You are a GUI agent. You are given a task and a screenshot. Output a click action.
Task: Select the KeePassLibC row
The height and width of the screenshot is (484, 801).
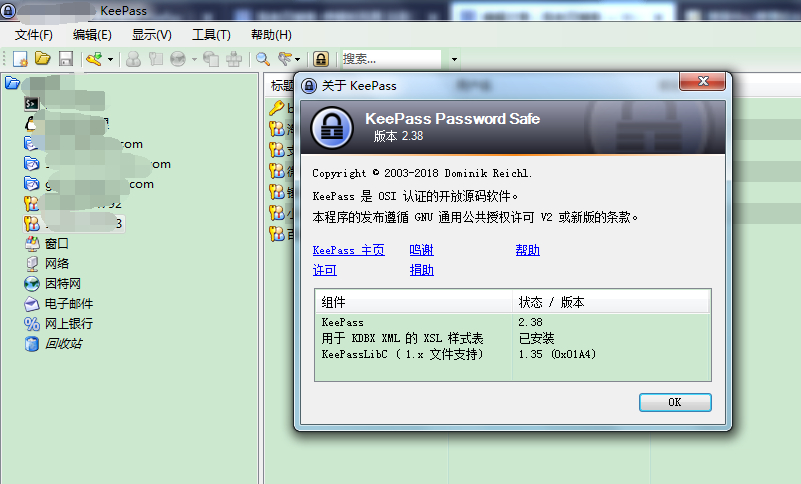click(x=513, y=354)
